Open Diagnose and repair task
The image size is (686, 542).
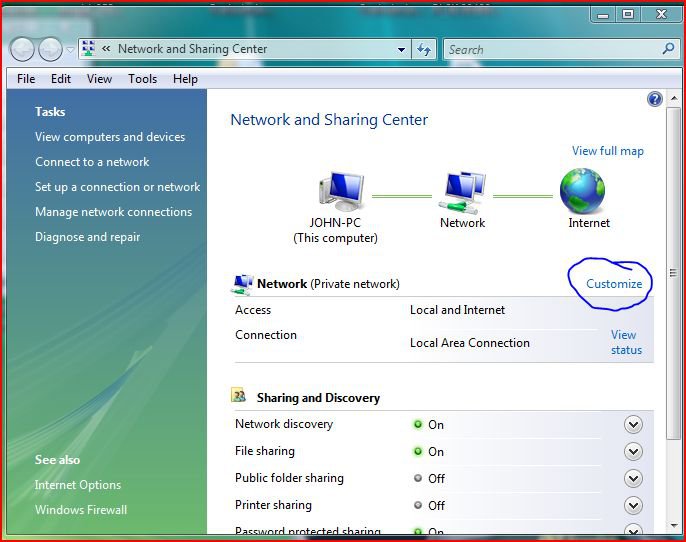[88, 237]
